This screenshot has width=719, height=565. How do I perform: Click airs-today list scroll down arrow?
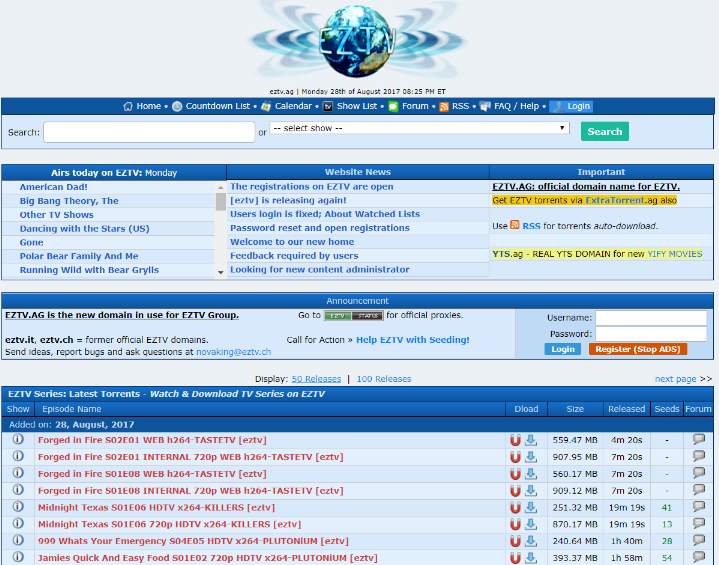coord(221,272)
